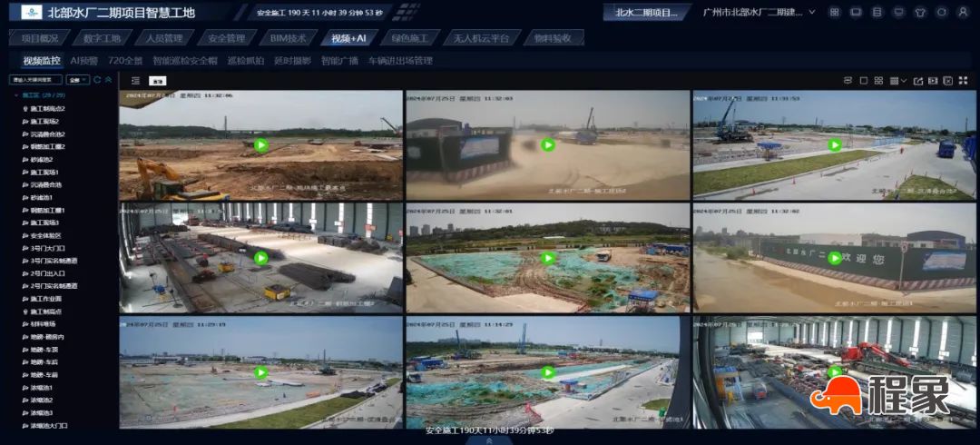Switch to the 数字工地 tab
Image resolution: width=980 pixels, height=445 pixels.
click(x=102, y=38)
